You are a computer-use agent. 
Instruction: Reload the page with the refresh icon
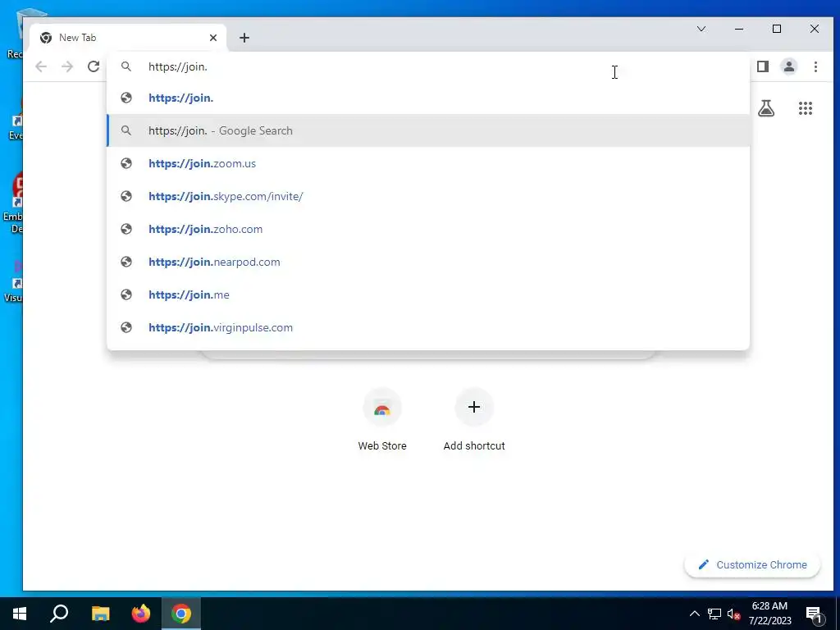tap(94, 66)
